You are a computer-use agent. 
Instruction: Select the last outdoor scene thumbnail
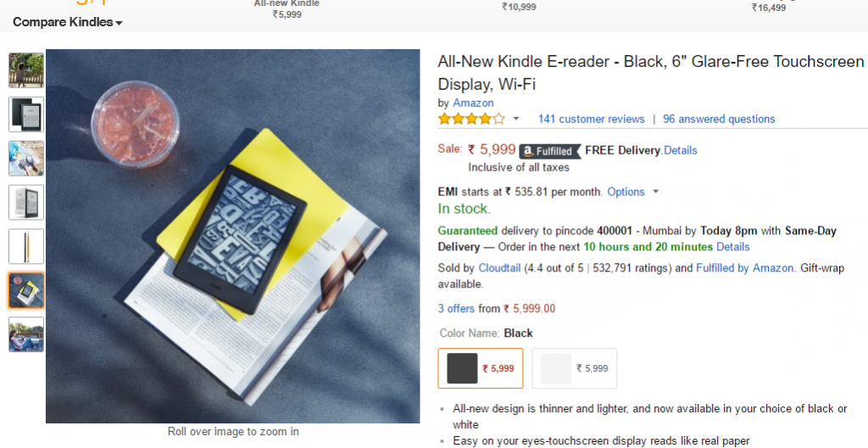[26, 334]
